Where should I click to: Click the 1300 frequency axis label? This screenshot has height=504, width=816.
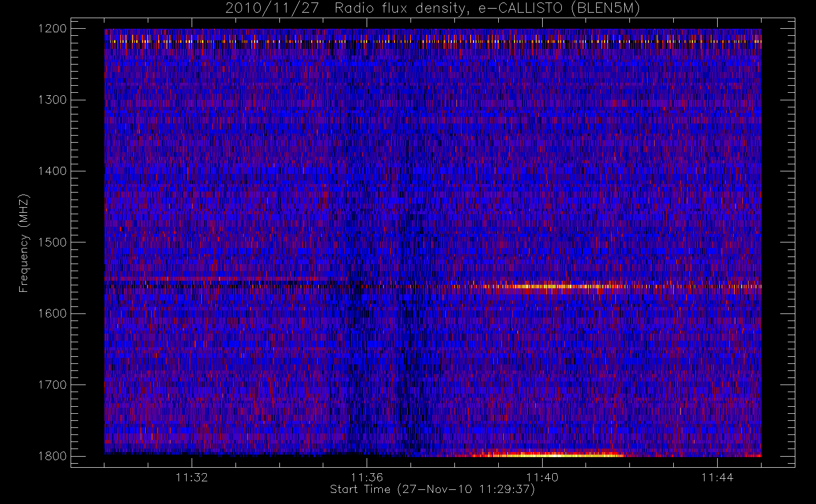coord(53,100)
